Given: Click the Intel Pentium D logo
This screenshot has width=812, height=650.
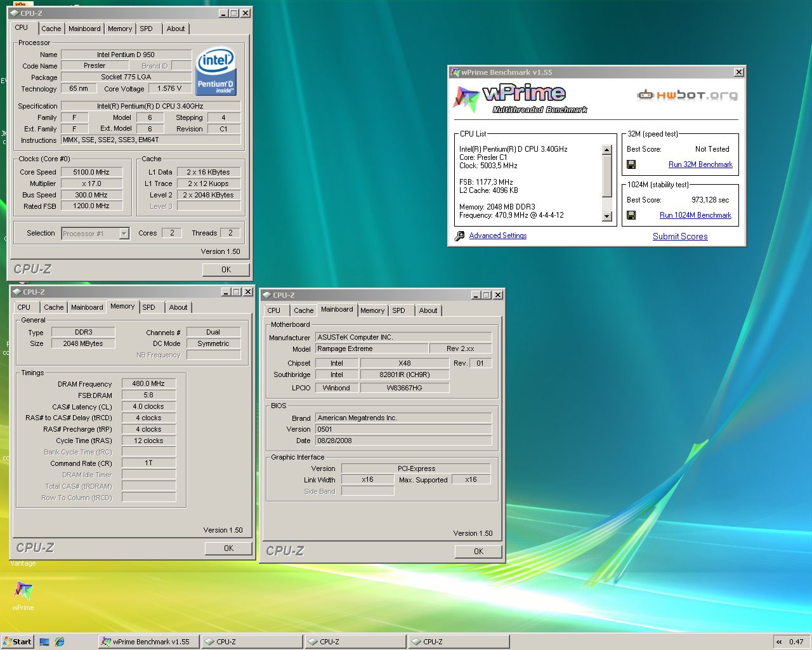Looking at the screenshot, I should point(216,72).
